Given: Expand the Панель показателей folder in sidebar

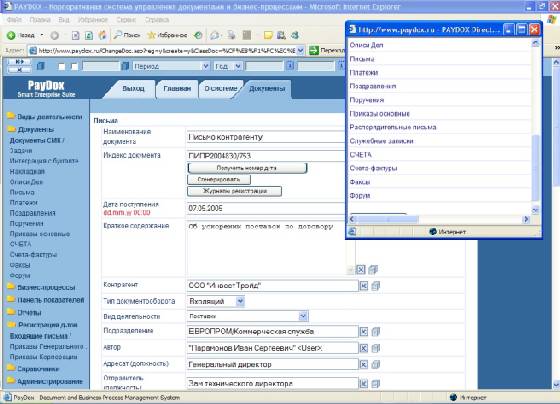Looking at the screenshot, I should 46,300.
